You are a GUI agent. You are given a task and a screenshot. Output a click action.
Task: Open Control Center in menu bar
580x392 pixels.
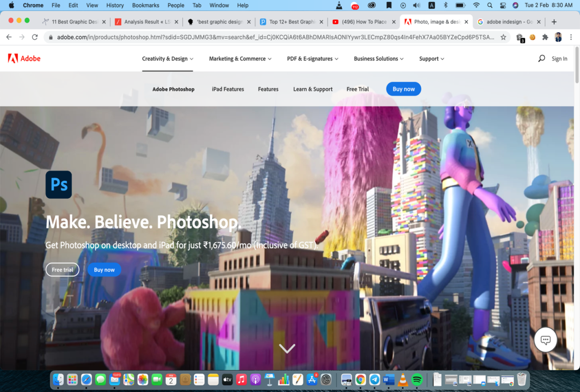coord(503,5)
